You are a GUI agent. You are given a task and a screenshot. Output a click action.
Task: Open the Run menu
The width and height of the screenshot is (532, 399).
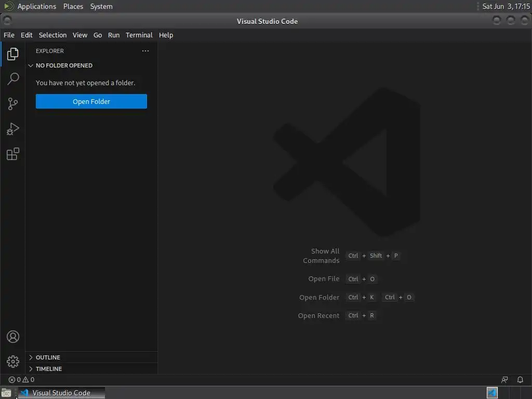(x=114, y=35)
